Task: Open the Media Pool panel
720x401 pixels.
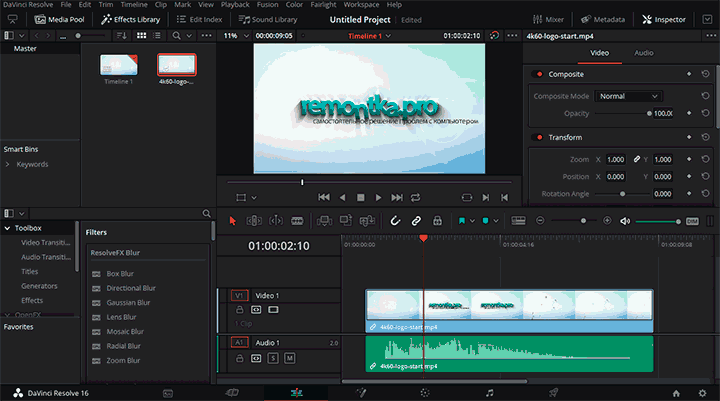Action: [60, 19]
